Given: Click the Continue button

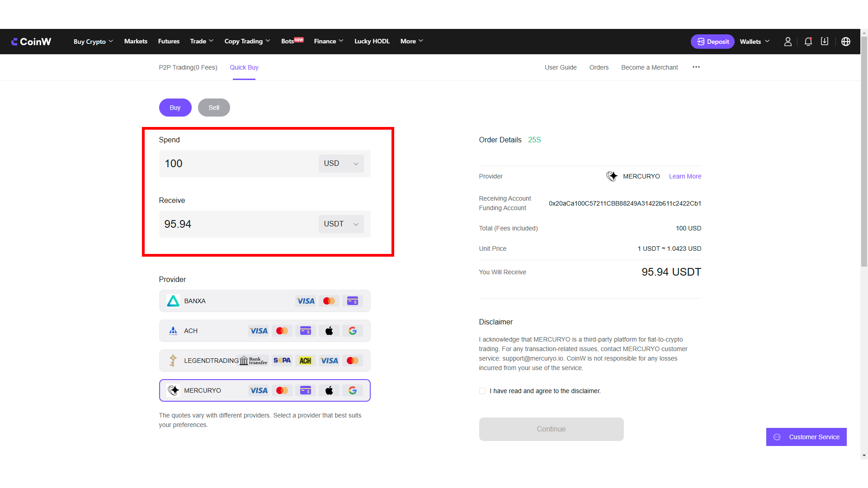Looking at the screenshot, I should (x=552, y=429).
